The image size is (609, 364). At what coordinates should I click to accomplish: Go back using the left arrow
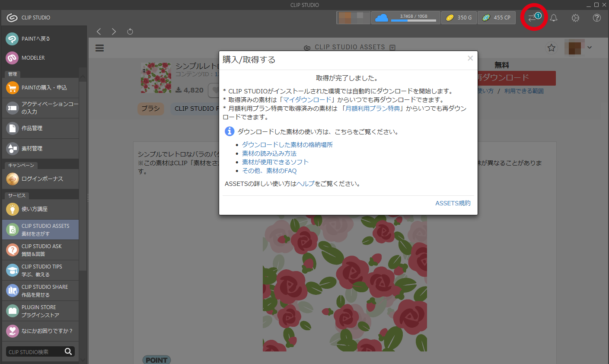point(99,32)
